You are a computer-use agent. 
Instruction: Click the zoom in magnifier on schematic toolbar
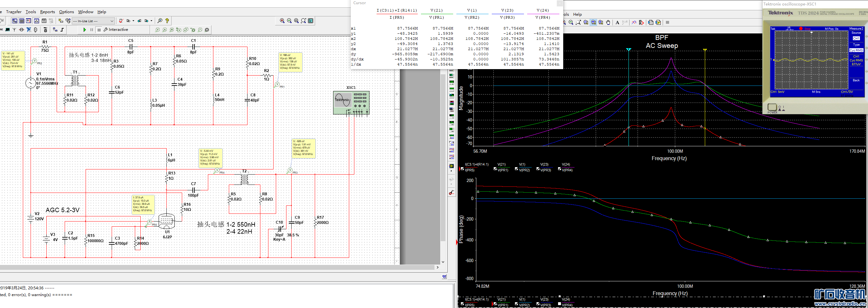[282, 21]
